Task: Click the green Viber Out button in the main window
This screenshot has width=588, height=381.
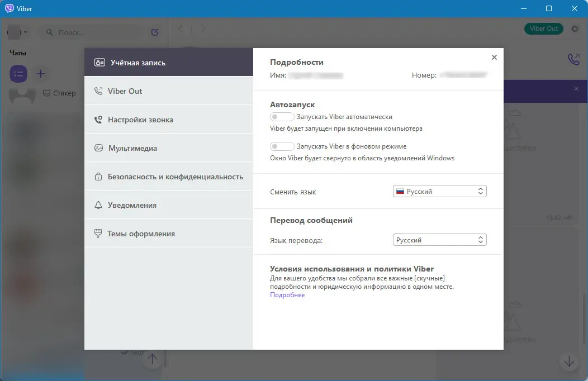Action: [x=544, y=28]
